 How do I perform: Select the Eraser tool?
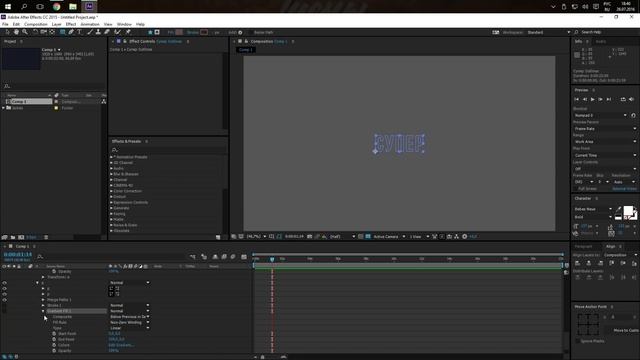tap(107, 32)
